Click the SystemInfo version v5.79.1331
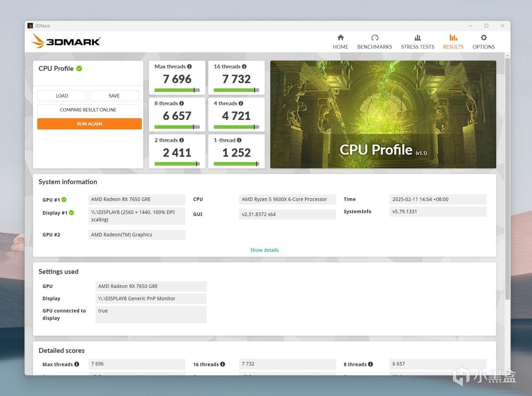The height and width of the screenshot is (396, 532). [x=438, y=212]
